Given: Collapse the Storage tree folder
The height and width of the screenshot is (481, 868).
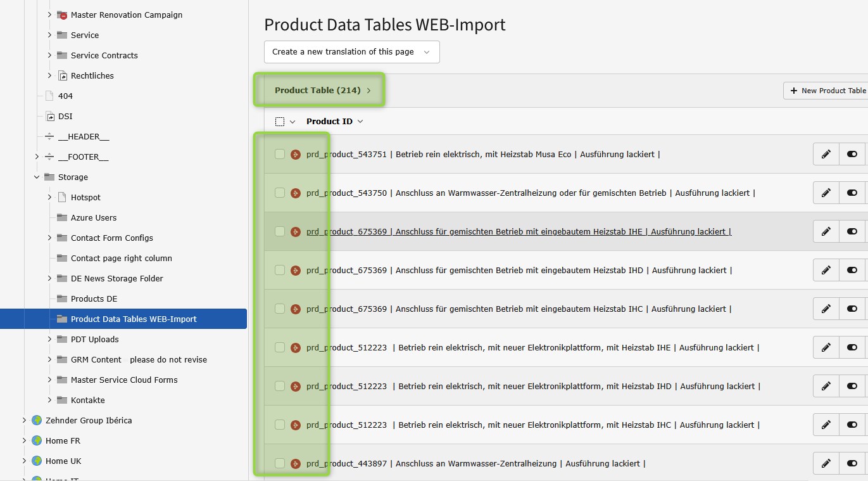Looking at the screenshot, I should (37, 177).
